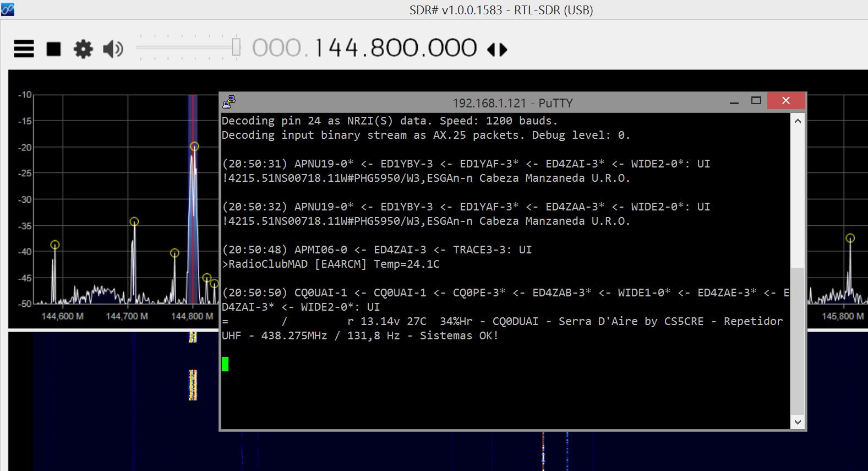Click the '192.168.1.121 - PuTTY' title
The image size is (868, 471).
point(512,103)
